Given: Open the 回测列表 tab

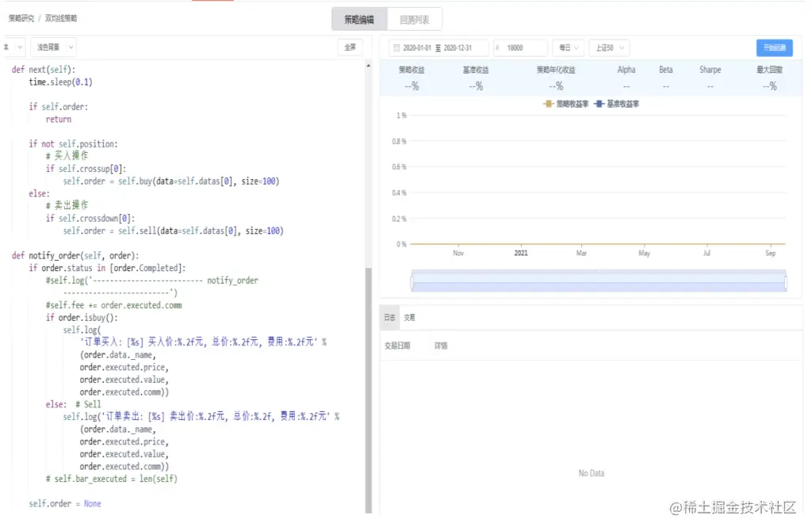Looking at the screenshot, I should pos(414,20).
